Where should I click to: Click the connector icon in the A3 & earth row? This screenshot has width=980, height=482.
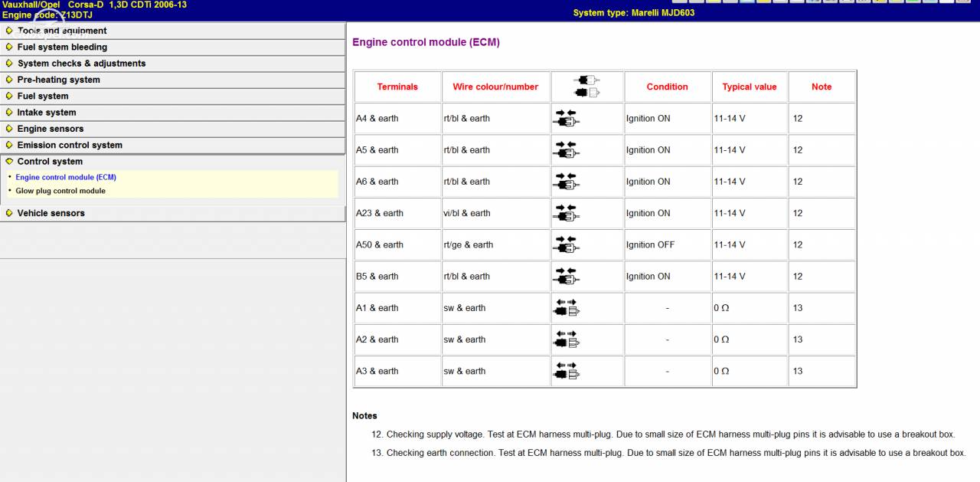566,371
